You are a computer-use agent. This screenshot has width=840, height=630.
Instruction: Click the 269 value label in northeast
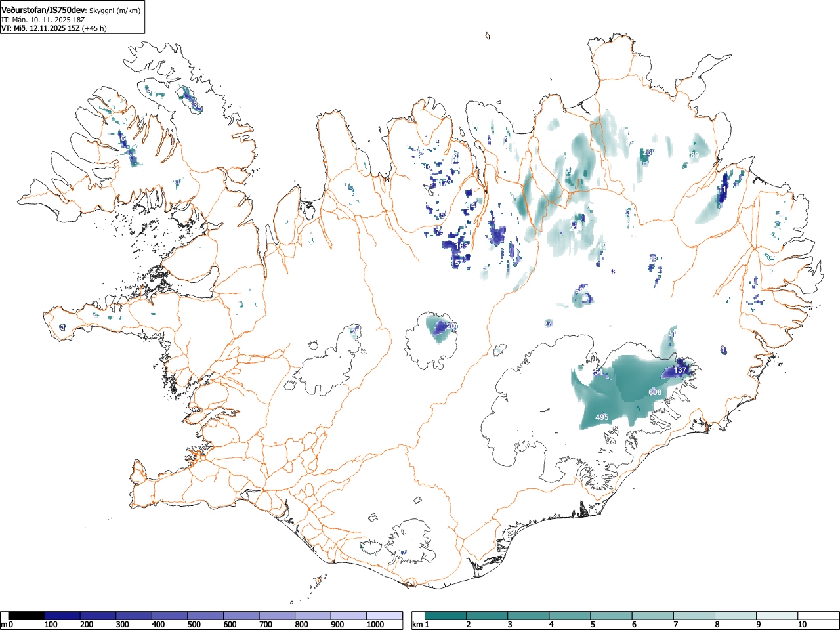coord(648,153)
